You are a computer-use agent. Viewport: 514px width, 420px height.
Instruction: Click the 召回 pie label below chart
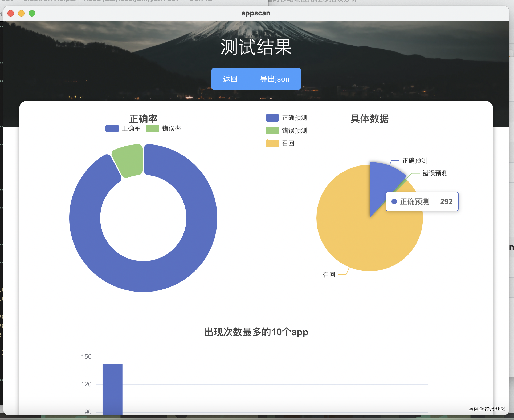(x=329, y=275)
